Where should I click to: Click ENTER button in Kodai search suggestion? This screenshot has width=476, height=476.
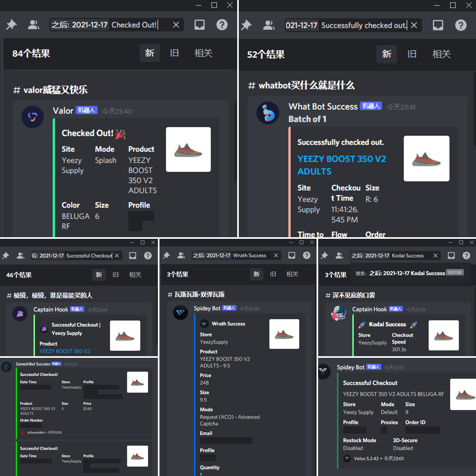pos(455,273)
